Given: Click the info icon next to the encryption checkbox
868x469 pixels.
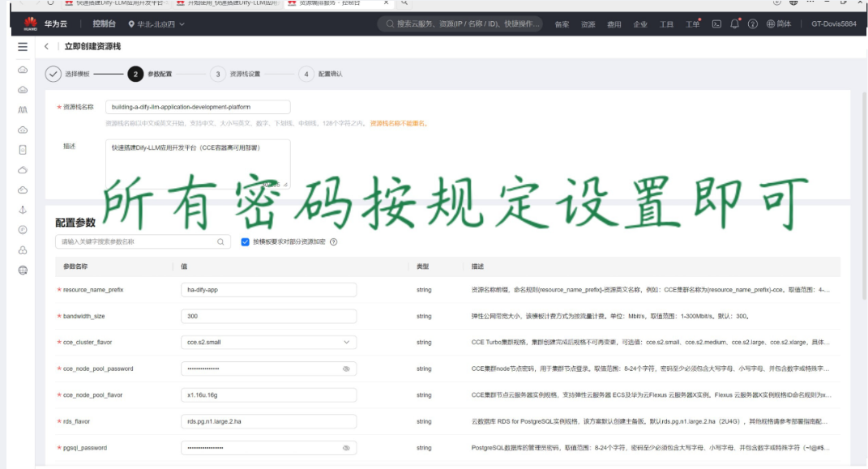Looking at the screenshot, I should [333, 241].
